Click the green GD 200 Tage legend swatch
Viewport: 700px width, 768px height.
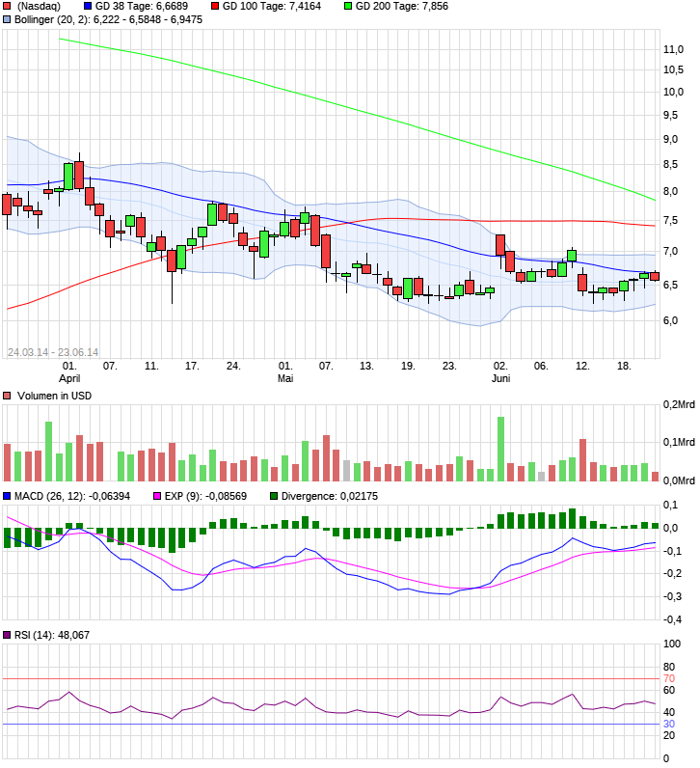pos(348,7)
